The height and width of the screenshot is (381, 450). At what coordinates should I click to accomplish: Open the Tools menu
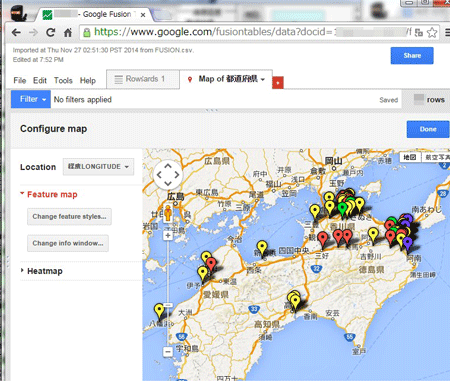63,80
